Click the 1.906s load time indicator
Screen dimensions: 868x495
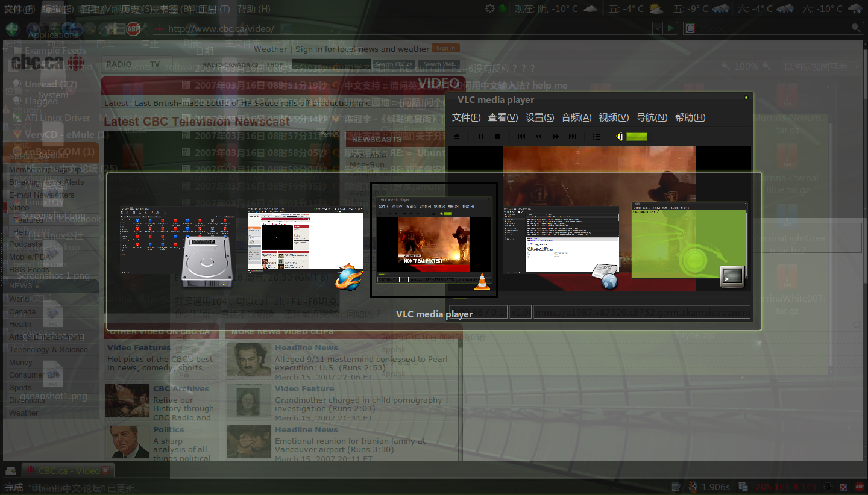point(715,487)
